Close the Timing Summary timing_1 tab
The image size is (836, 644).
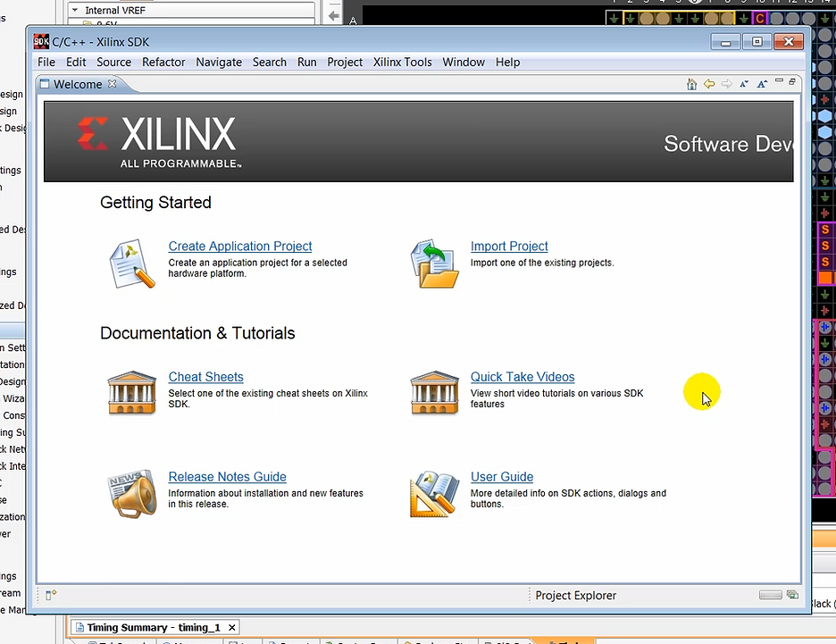tap(231, 626)
